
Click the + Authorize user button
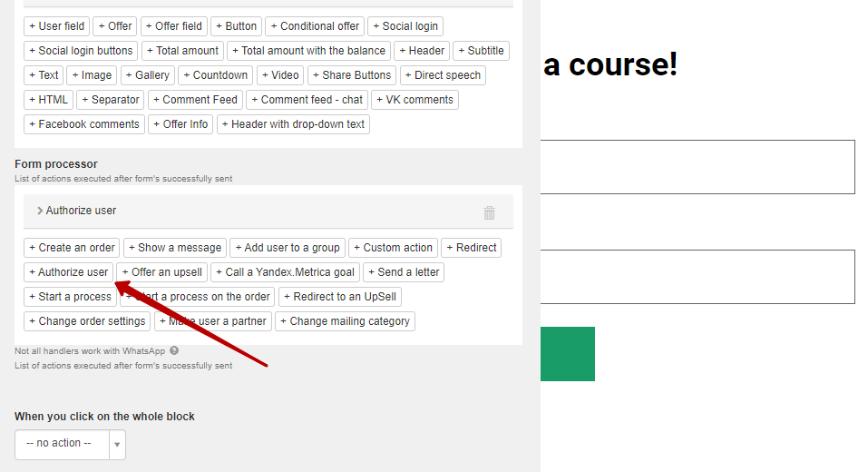pyautogui.click(x=69, y=272)
